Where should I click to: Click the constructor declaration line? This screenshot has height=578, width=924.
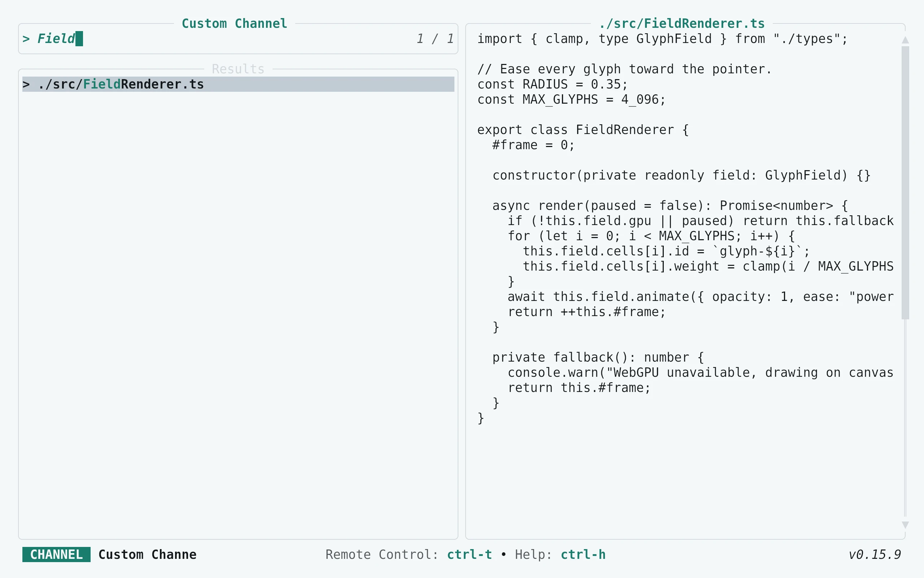(x=681, y=175)
